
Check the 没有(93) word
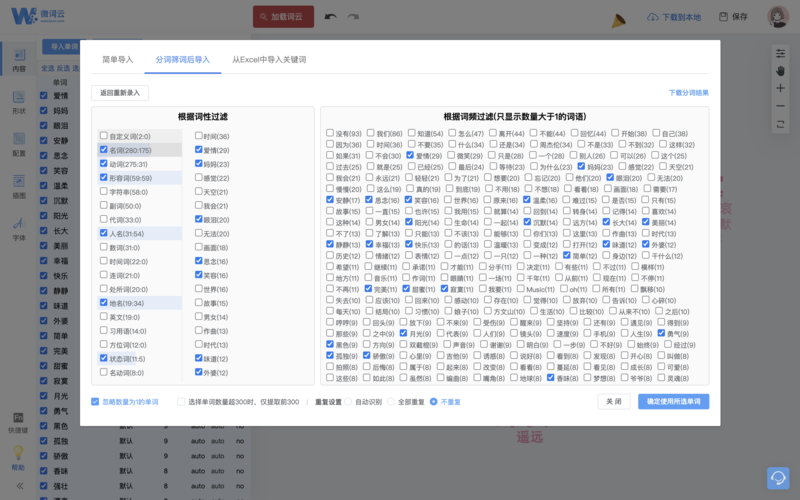pyautogui.click(x=330, y=133)
